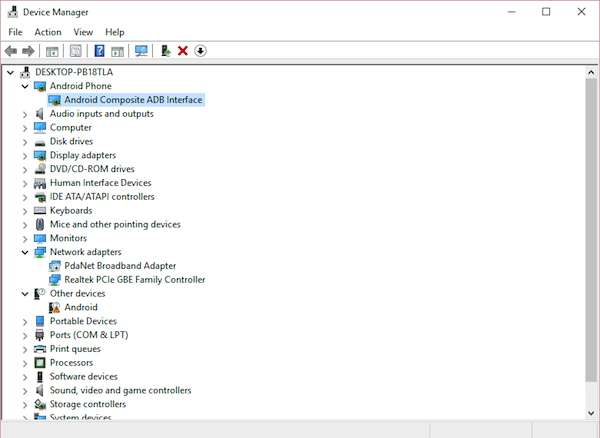Click the Disk drives icon

40,142
